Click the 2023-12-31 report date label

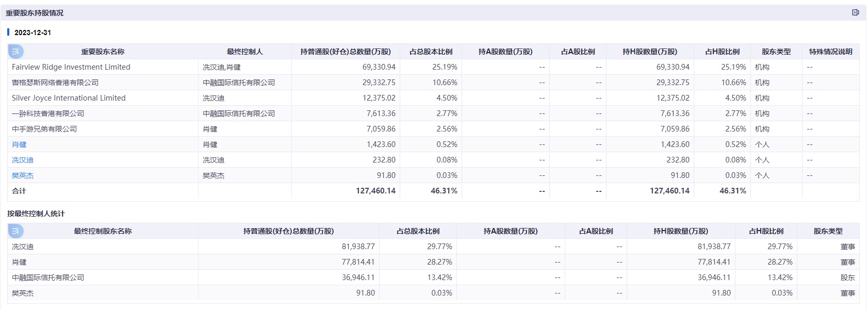(32, 32)
